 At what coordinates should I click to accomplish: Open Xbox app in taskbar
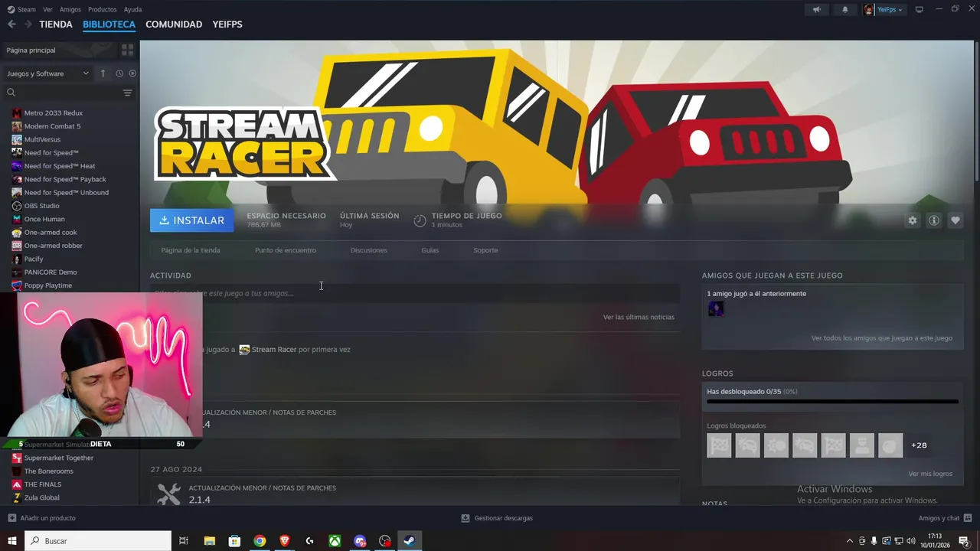[335, 541]
